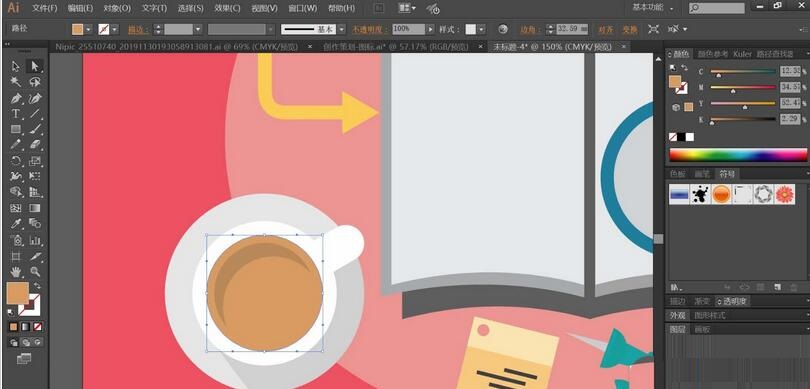Viewport: 810px width, 389px height.
Task: Click the 对齐 button in control bar
Action: (x=605, y=29)
